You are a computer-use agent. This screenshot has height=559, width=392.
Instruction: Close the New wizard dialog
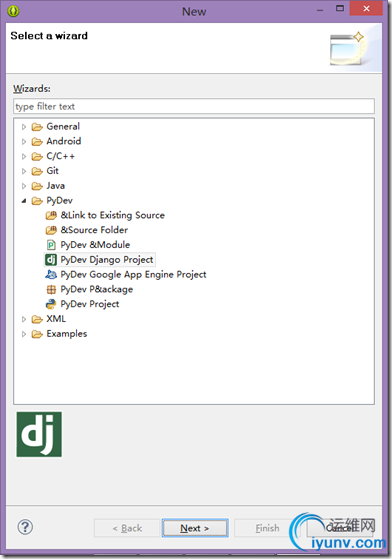[x=366, y=9]
